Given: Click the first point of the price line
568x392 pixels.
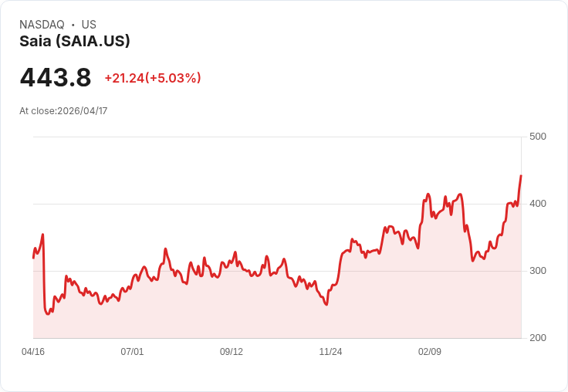Looking at the screenshot, I should coord(33,258).
